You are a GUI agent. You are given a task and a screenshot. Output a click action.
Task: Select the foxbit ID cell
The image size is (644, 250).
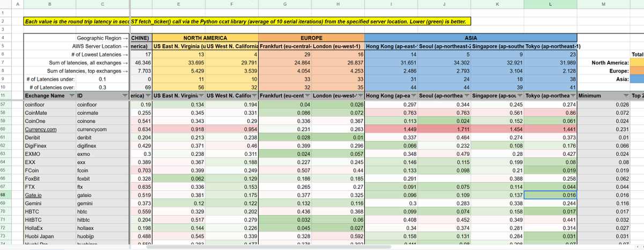103,178
